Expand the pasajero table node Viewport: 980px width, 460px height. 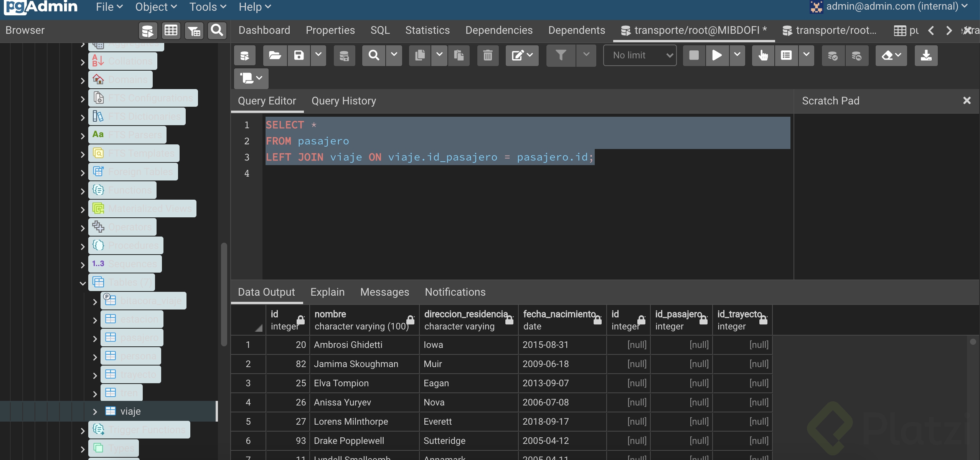click(x=95, y=338)
